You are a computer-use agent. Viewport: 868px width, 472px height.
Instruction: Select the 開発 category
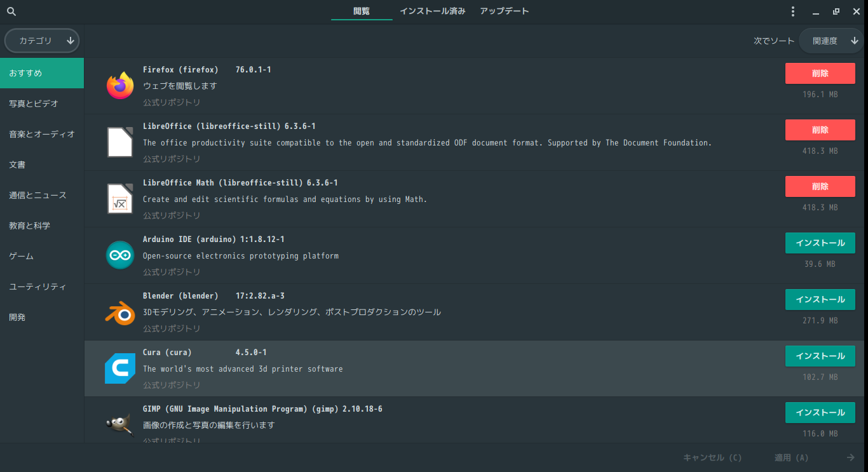pyautogui.click(x=42, y=317)
